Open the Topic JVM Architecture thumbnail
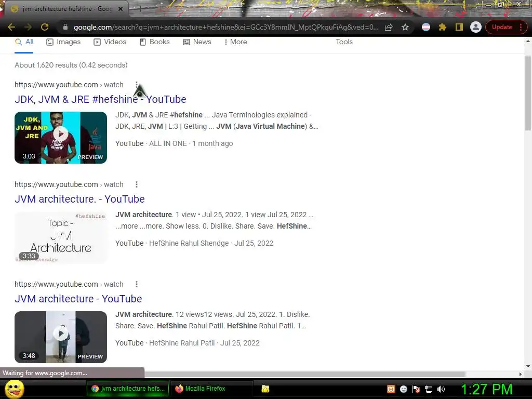 coord(61,237)
